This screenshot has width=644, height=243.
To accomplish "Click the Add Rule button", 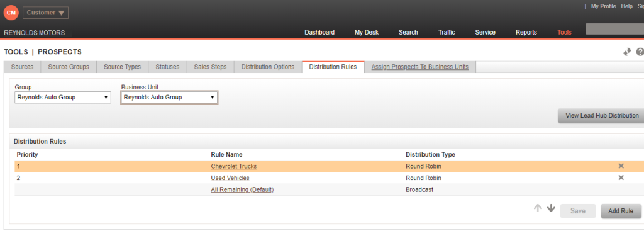I will (621, 211).
